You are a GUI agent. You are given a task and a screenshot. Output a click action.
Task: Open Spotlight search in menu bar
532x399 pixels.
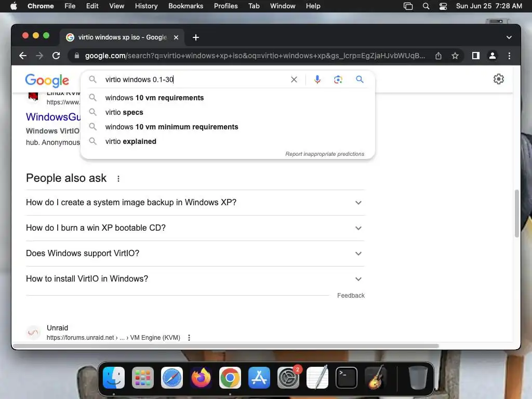pos(426,6)
